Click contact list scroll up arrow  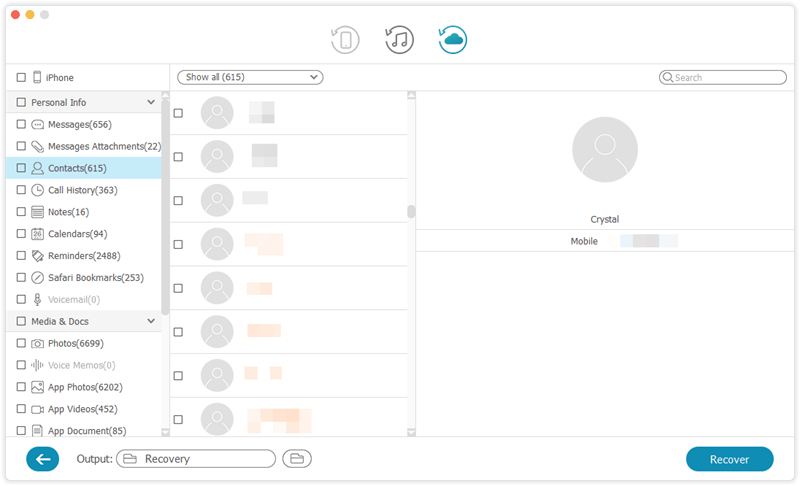[411, 95]
